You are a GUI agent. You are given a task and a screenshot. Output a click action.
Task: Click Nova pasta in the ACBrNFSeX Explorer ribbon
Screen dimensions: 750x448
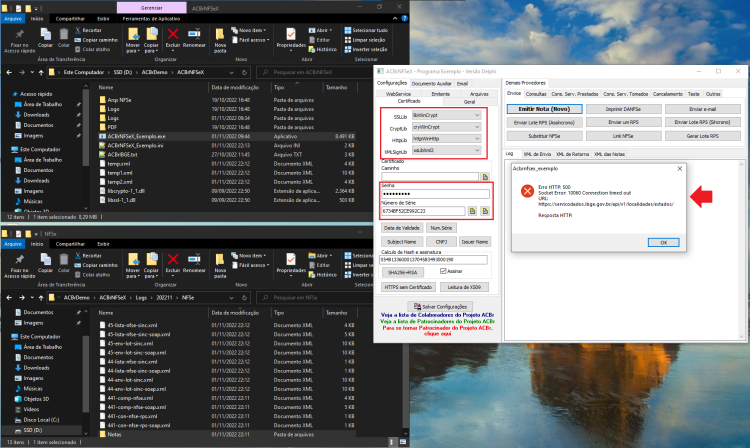(x=220, y=40)
